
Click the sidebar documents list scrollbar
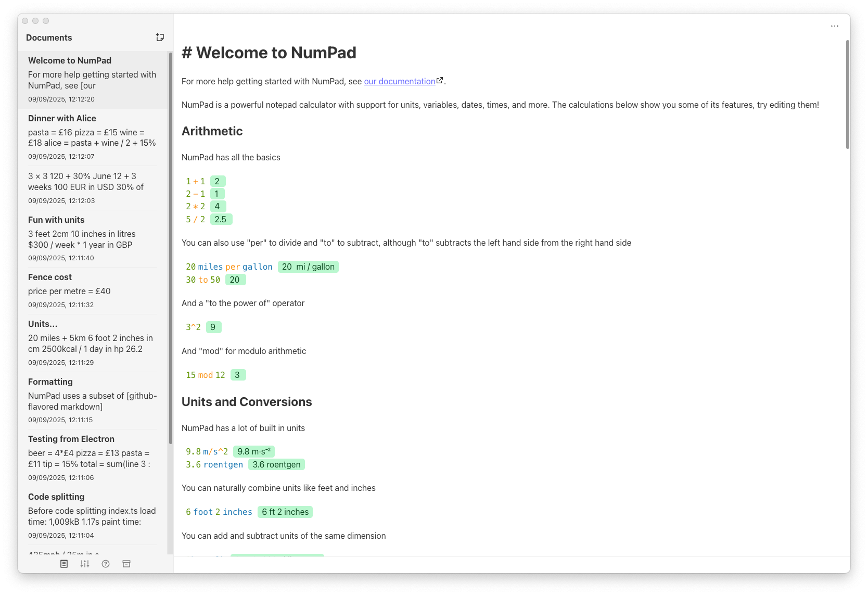coord(170,248)
